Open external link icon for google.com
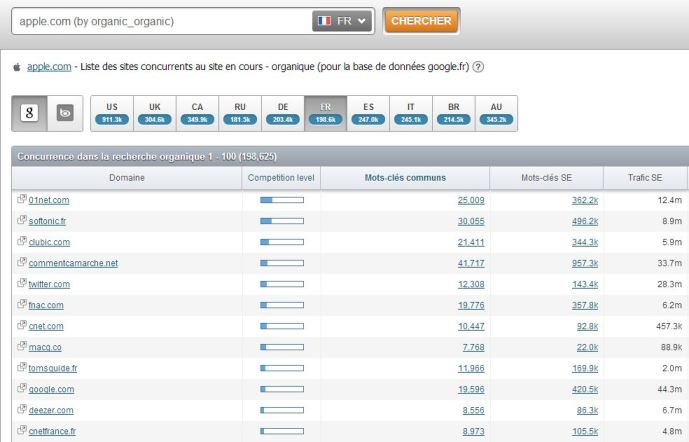The height and width of the screenshot is (442, 689). point(22,388)
